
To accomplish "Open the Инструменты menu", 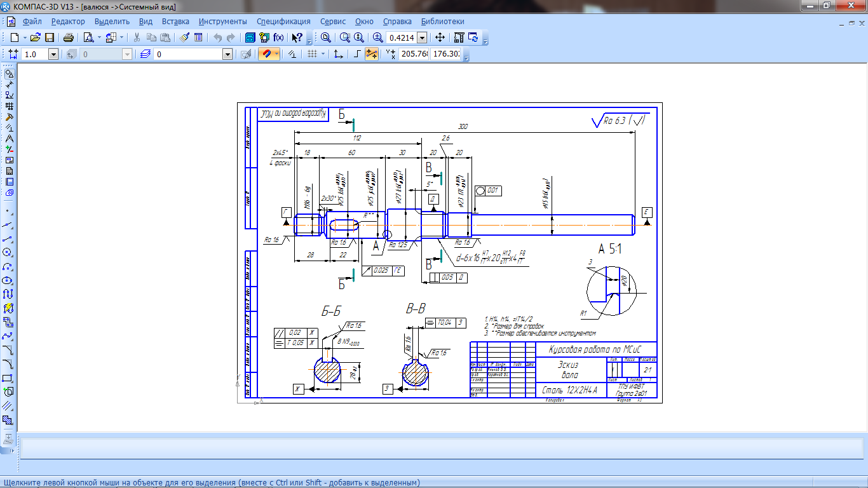I will pyautogui.click(x=222, y=22).
